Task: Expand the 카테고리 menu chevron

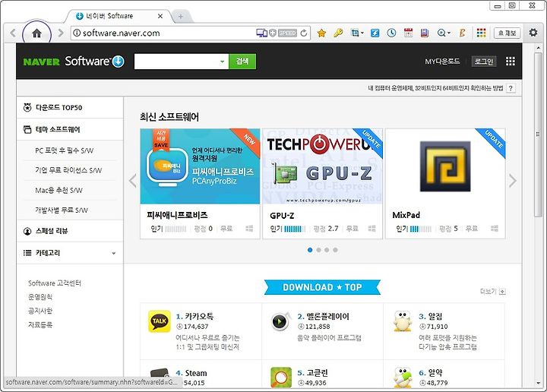Action: click(x=114, y=253)
